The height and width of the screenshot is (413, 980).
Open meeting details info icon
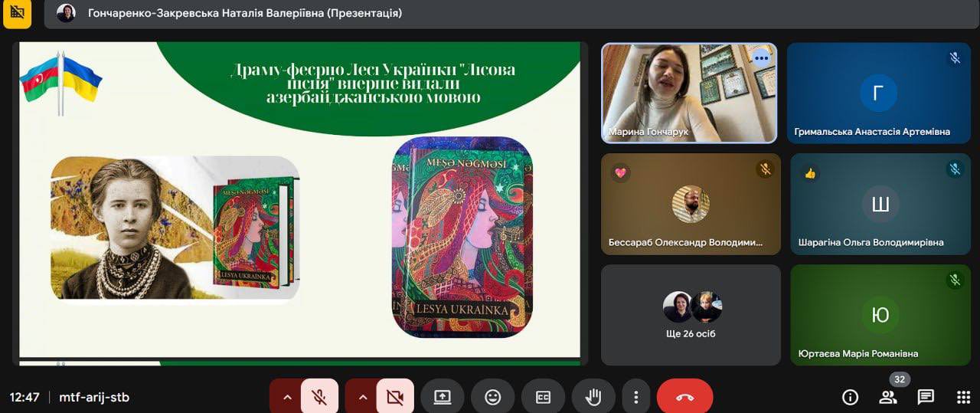(x=850, y=397)
